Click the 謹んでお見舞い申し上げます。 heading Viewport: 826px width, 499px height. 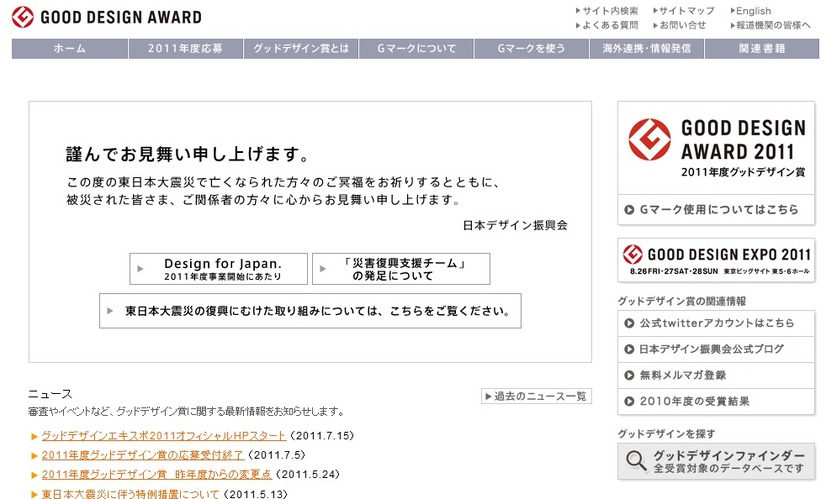(x=188, y=154)
